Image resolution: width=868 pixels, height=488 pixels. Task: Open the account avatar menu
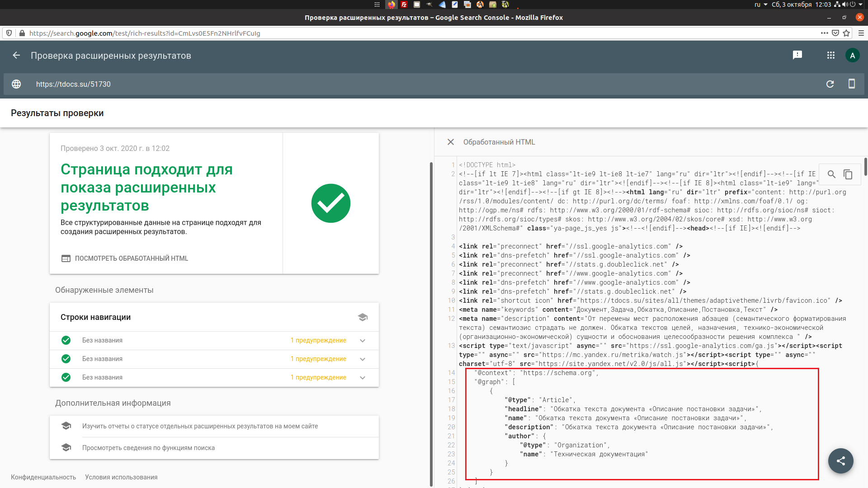pyautogui.click(x=852, y=55)
